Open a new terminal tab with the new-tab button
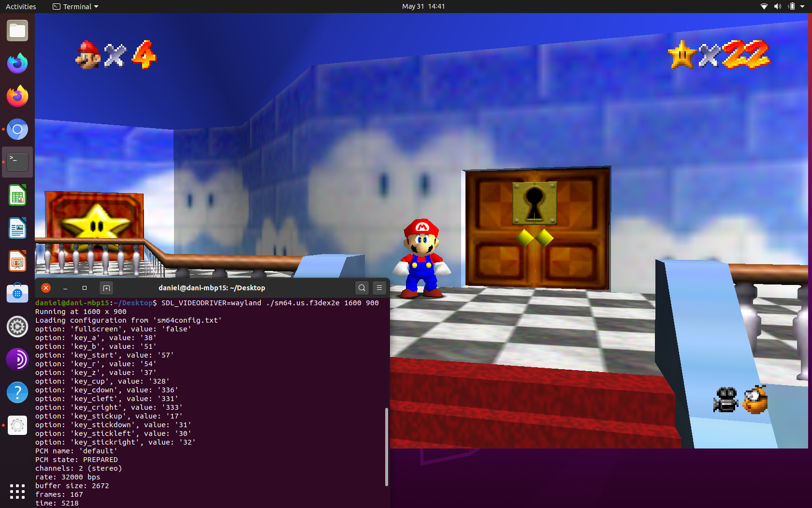 106,287
